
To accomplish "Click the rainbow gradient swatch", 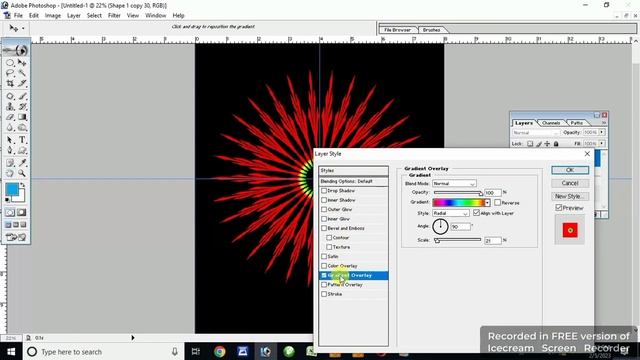I will pyautogui.click(x=458, y=203).
